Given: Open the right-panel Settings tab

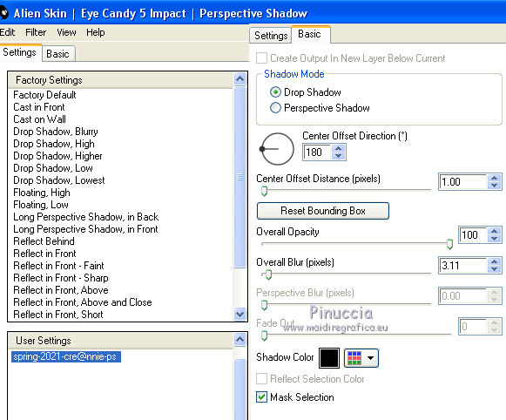Looking at the screenshot, I should point(271,35).
